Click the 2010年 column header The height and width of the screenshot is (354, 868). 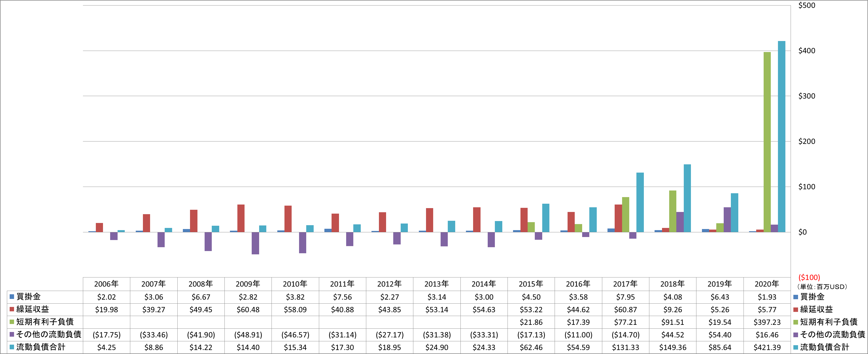295,284
